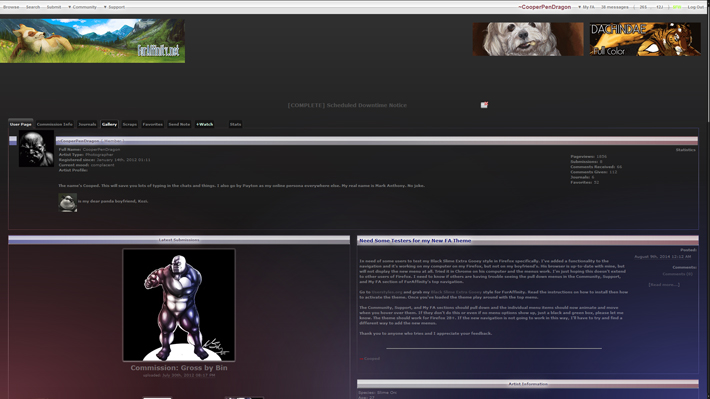Click the Commission: Gross by Bin title
The image size is (710, 399).
(x=179, y=368)
